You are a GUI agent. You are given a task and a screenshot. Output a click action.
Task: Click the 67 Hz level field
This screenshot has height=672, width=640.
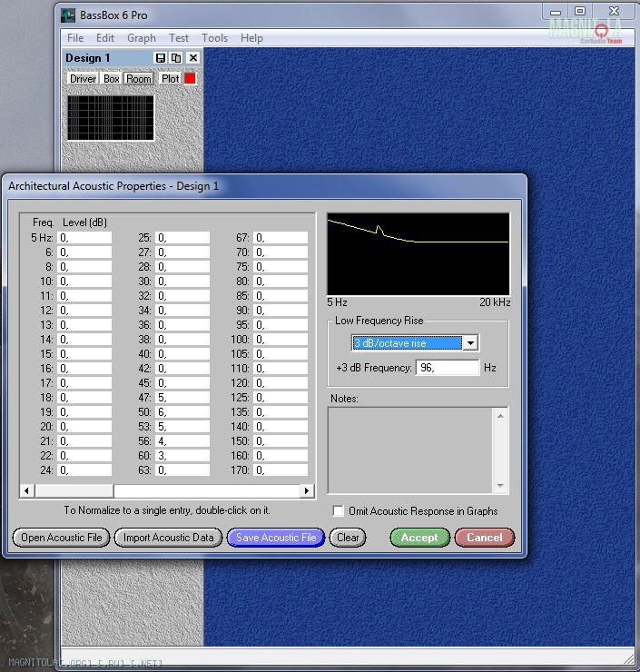(281, 238)
